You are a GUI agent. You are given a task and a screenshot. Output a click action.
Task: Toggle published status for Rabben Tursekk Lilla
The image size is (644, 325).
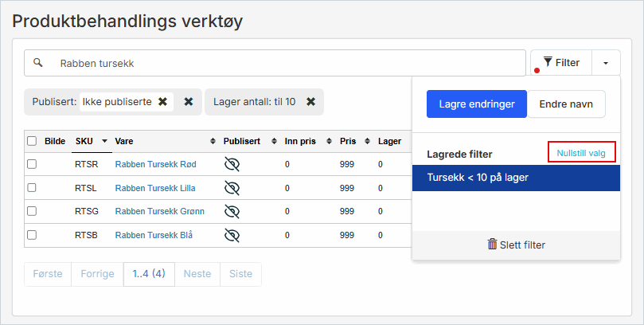pos(232,188)
